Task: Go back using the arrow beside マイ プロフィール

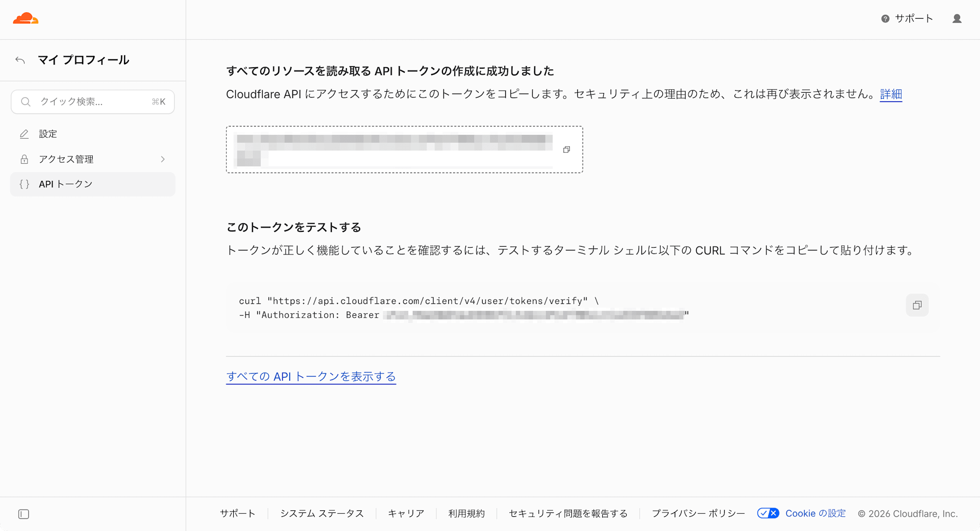Action: [20, 60]
